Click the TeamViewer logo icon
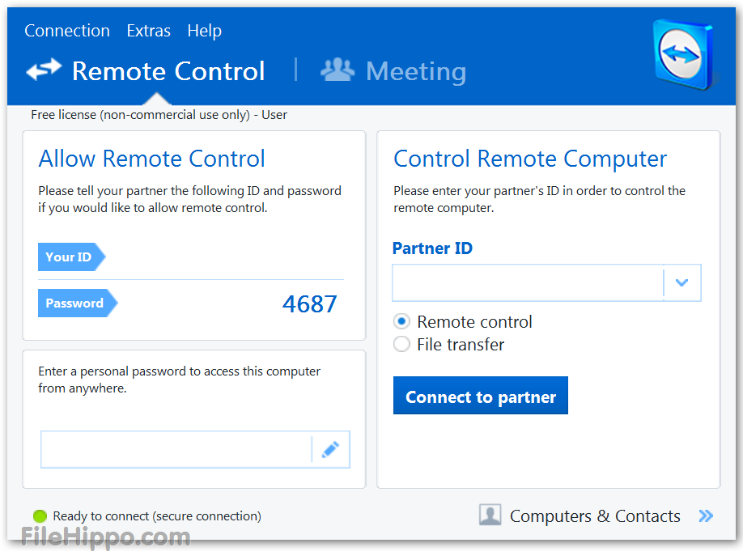The height and width of the screenshot is (560, 743). click(x=683, y=55)
